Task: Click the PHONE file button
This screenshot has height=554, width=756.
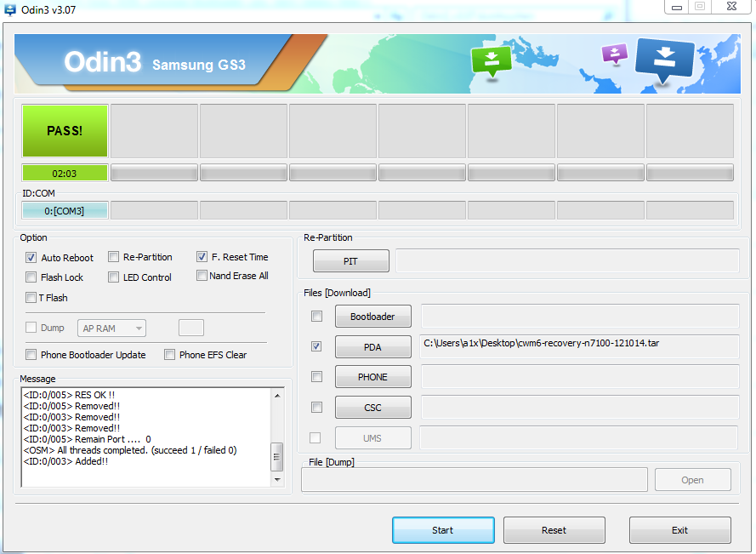Action: click(373, 377)
